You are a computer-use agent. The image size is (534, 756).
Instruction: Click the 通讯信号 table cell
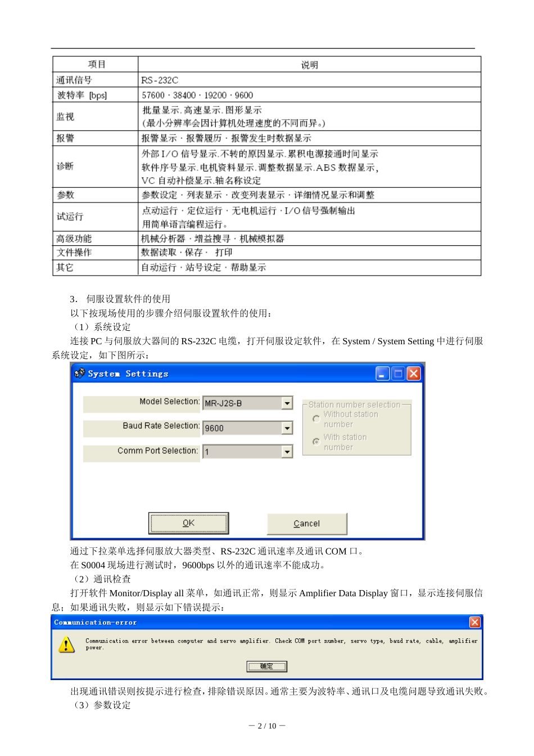(95, 80)
